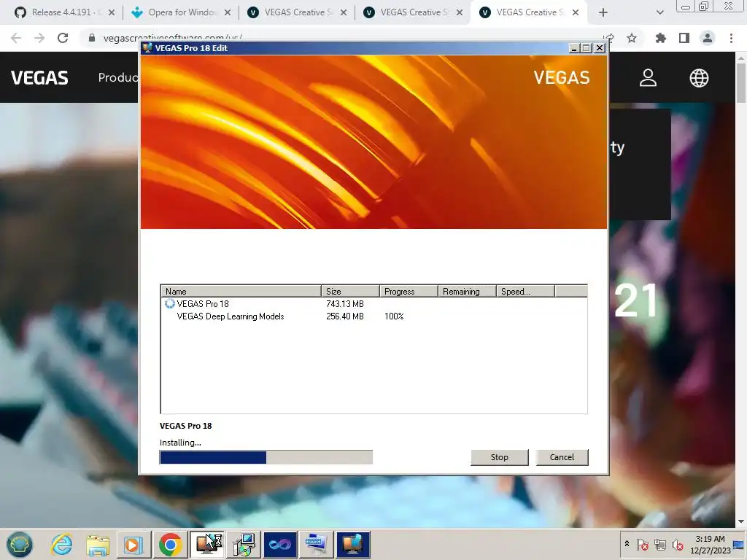Open account user icon on VEGAS site
Screen dimensions: 747x560
[648, 77]
